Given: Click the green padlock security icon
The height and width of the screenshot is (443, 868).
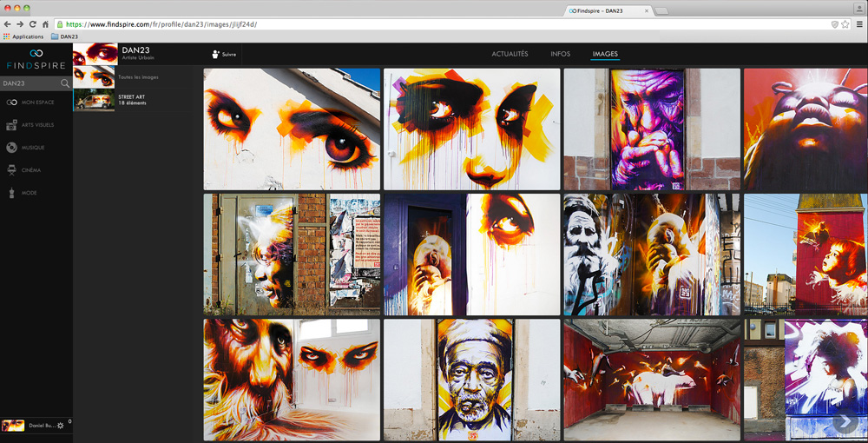Looking at the screenshot, I should (60, 24).
